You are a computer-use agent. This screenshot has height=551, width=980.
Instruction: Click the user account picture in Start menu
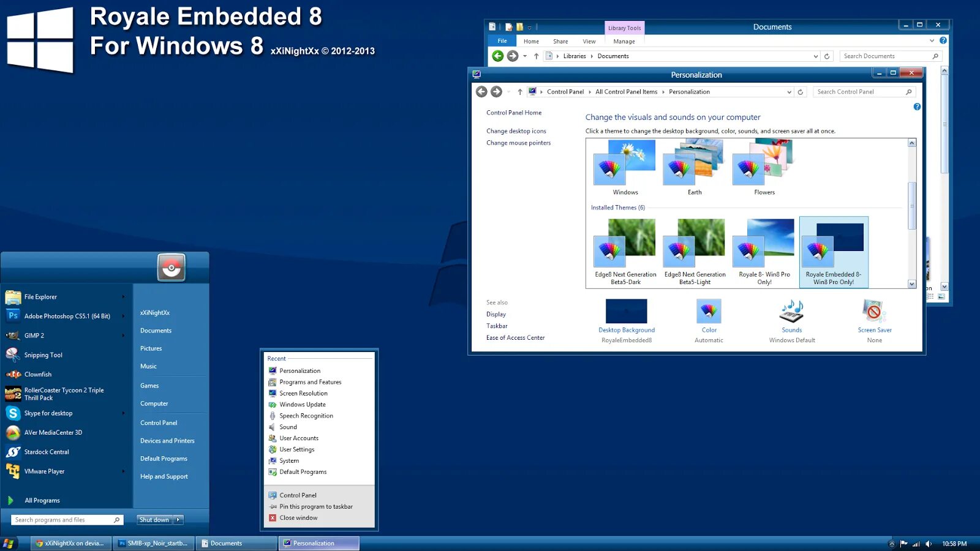tap(171, 268)
